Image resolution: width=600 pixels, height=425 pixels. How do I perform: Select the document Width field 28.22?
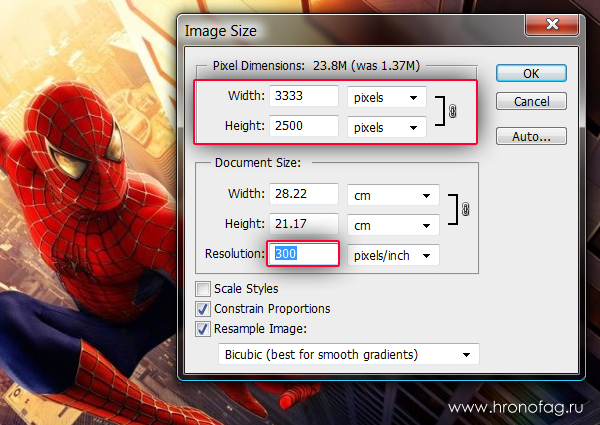pos(303,195)
